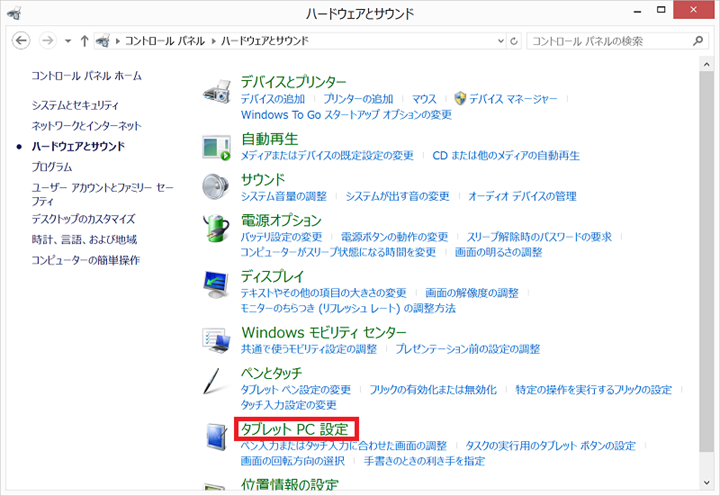Open the ペンとタッチ heading
The width and height of the screenshot is (720, 496).
[x=271, y=373]
